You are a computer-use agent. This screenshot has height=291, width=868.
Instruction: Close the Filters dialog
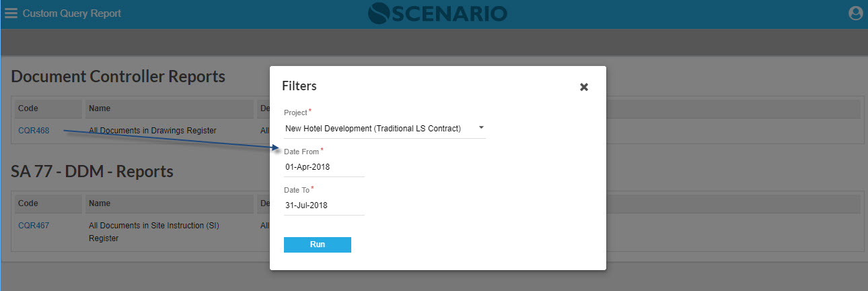click(584, 87)
